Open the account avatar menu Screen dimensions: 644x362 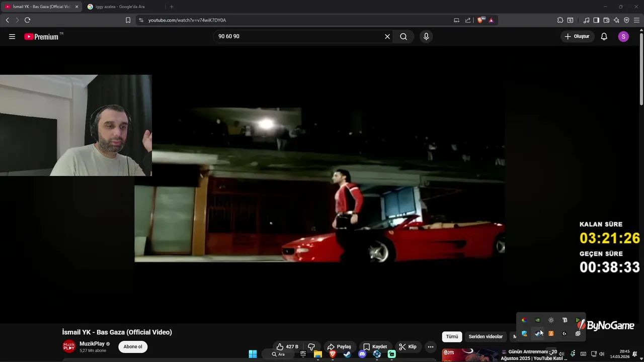pos(623,37)
